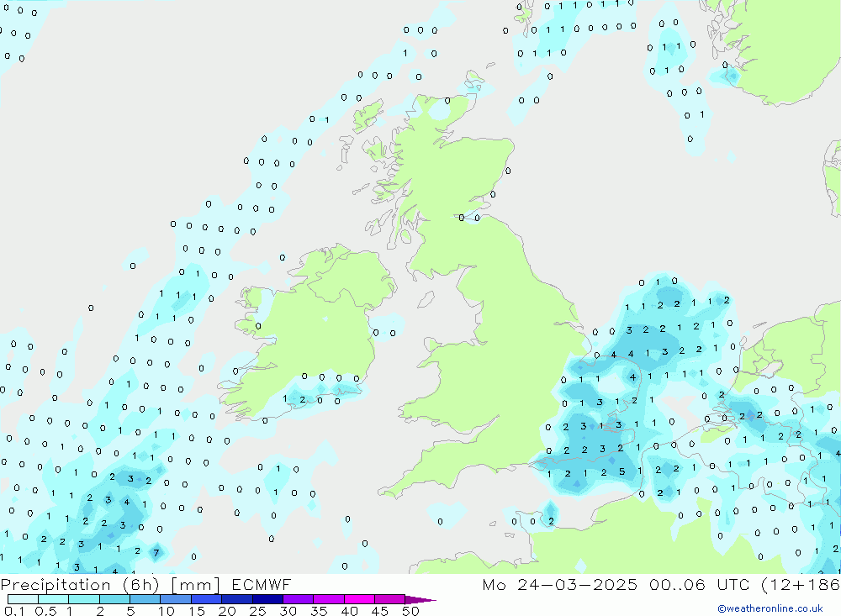The image size is (841, 616).
Task: Click the '00..06 UTC' time range text
Action: pos(699,584)
